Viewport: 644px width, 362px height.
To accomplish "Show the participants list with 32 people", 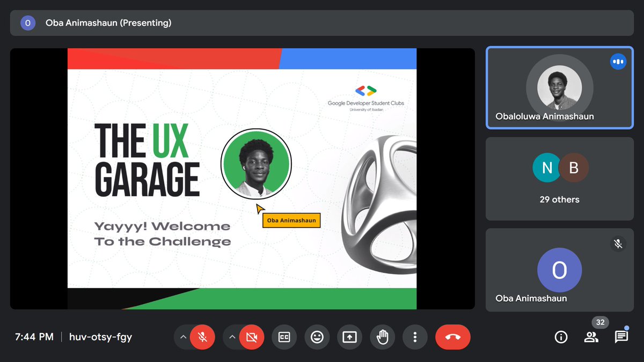I will [591, 337].
